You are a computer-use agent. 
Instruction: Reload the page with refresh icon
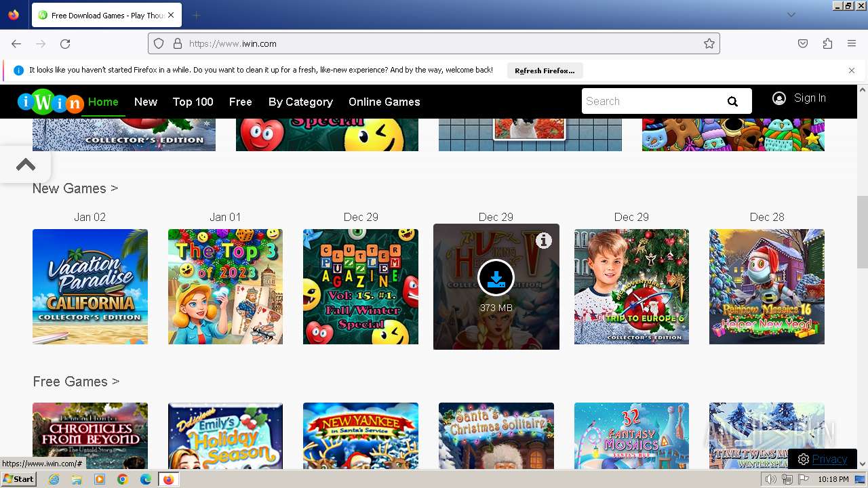(65, 43)
